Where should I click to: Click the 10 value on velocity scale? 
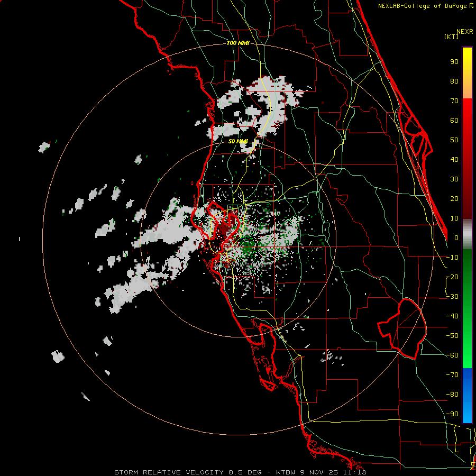454,218
